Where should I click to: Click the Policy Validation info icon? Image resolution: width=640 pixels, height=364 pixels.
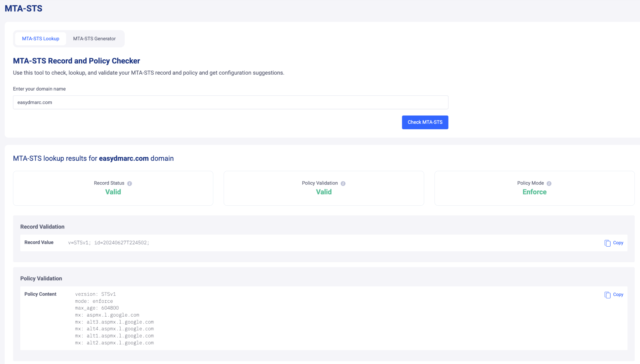pyautogui.click(x=343, y=184)
